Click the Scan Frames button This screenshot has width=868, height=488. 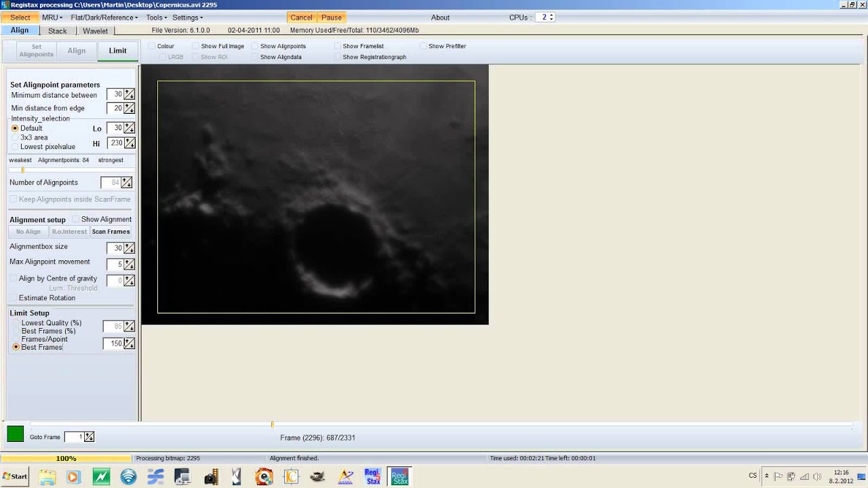point(111,232)
